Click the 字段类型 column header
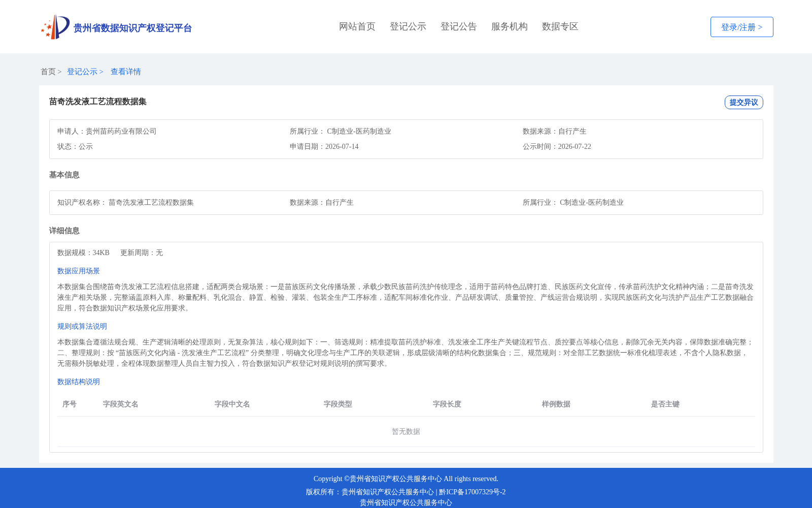This screenshot has width=812, height=508. [x=338, y=404]
